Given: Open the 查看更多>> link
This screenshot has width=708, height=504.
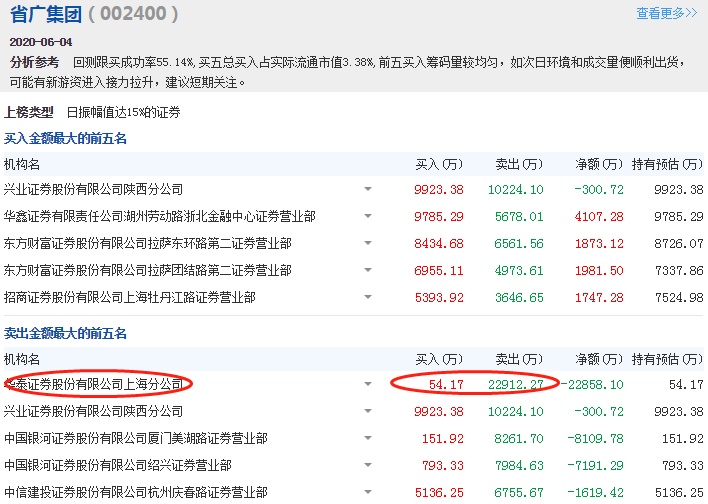Looking at the screenshot, I should [x=667, y=13].
